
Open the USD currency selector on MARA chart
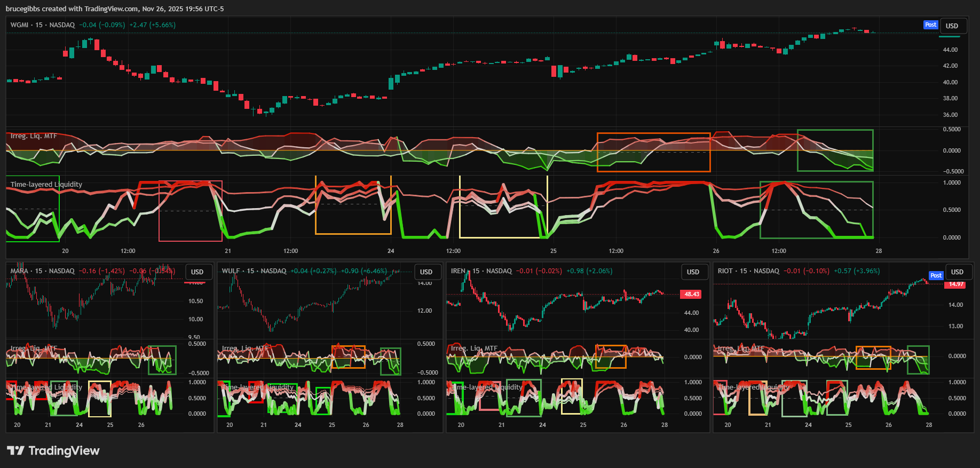click(197, 272)
